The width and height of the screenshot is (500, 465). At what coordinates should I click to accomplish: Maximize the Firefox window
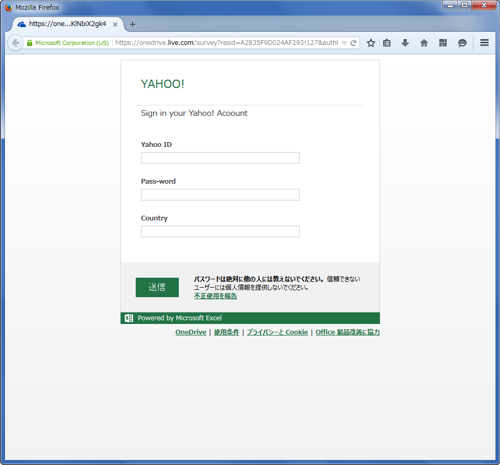(464, 5)
